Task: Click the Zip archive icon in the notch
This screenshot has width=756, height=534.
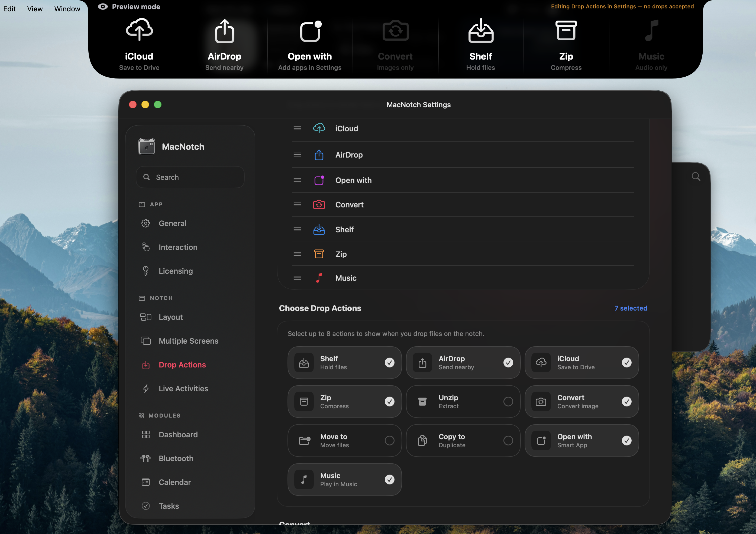Action: [566, 31]
